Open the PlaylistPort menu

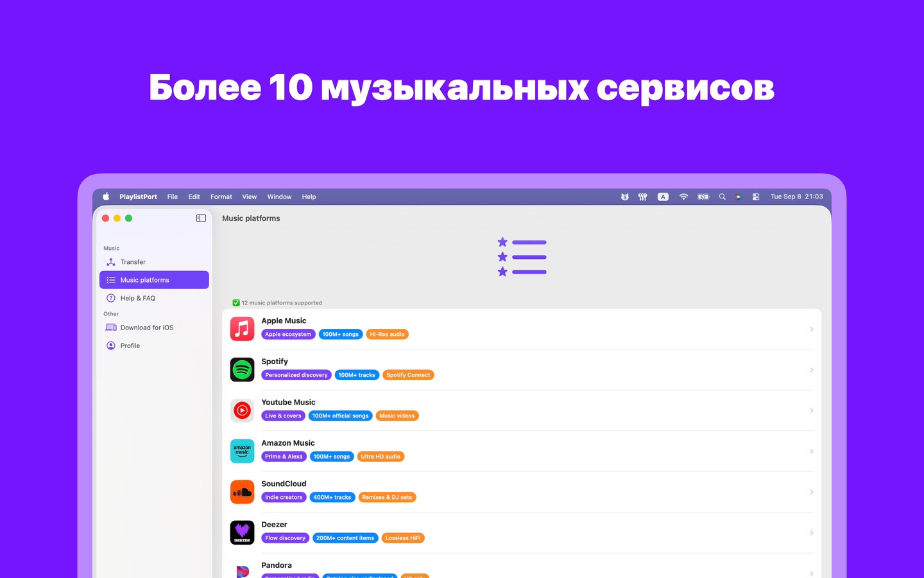coord(138,197)
